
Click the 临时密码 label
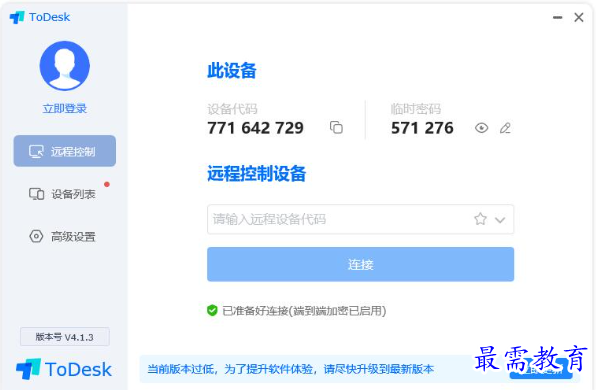(x=416, y=109)
